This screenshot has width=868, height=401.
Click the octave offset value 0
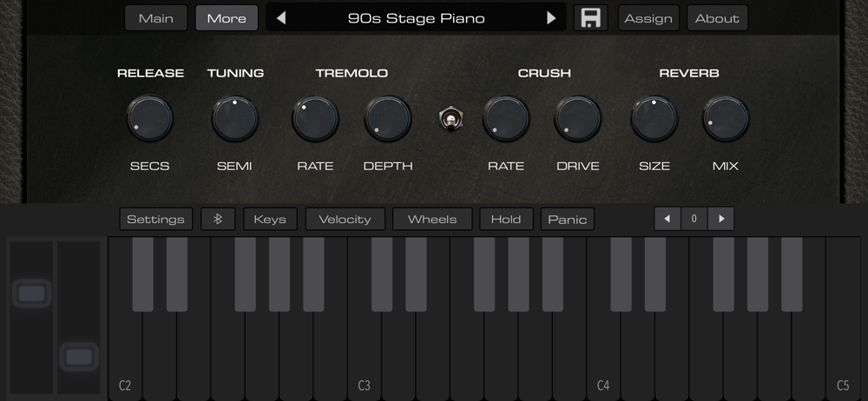(x=694, y=219)
